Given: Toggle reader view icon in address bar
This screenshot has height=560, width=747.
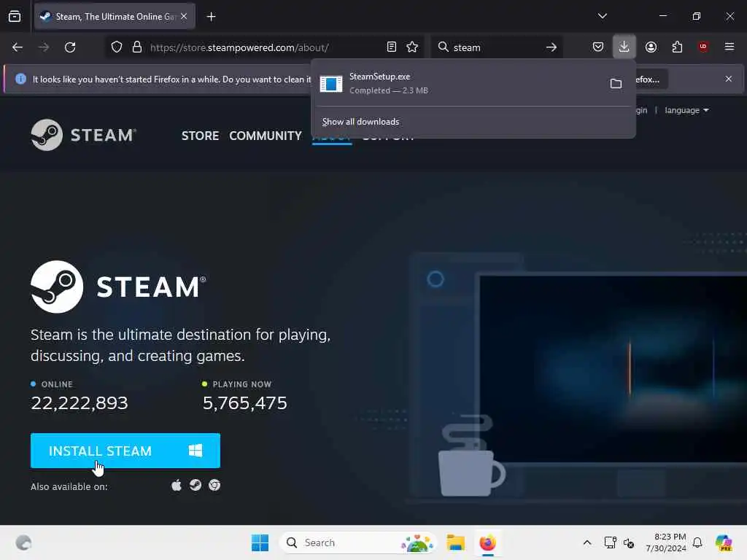Looking at the screenshot, I should (x=392, y=47).
